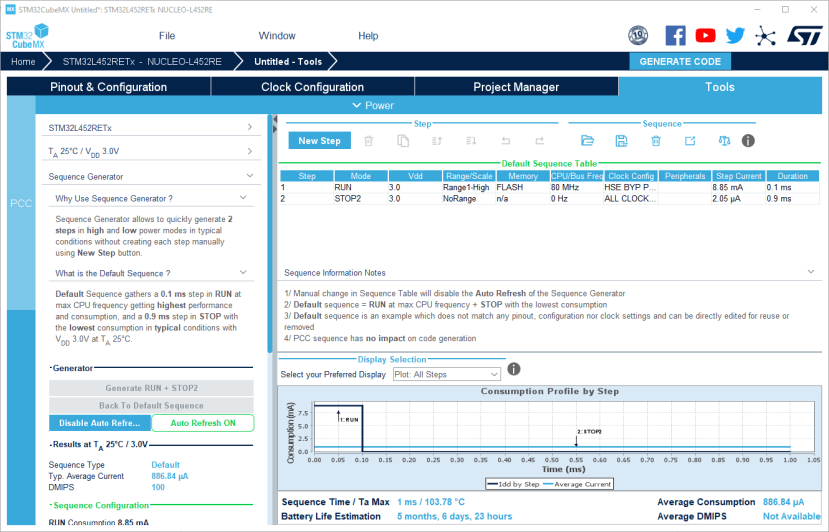829x532 pixels.
Task: Click the info icon beside Preferred Display
Action: 514,369
